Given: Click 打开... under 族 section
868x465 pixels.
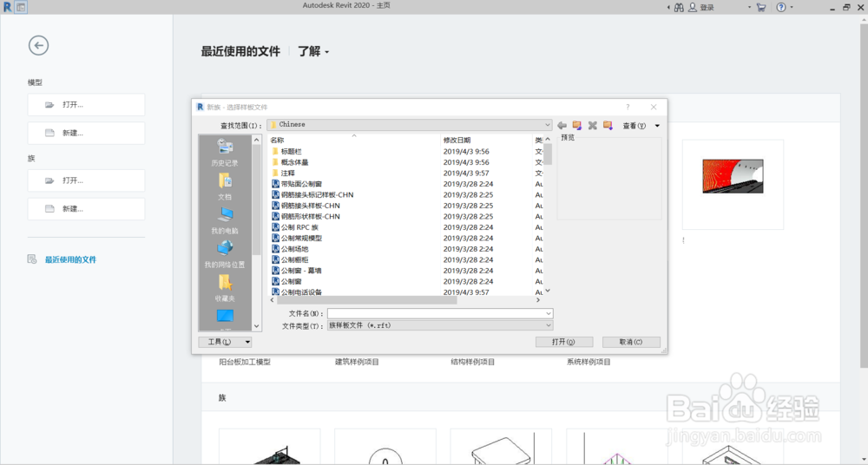Looking at the screenshot, I should coord(86,180).
